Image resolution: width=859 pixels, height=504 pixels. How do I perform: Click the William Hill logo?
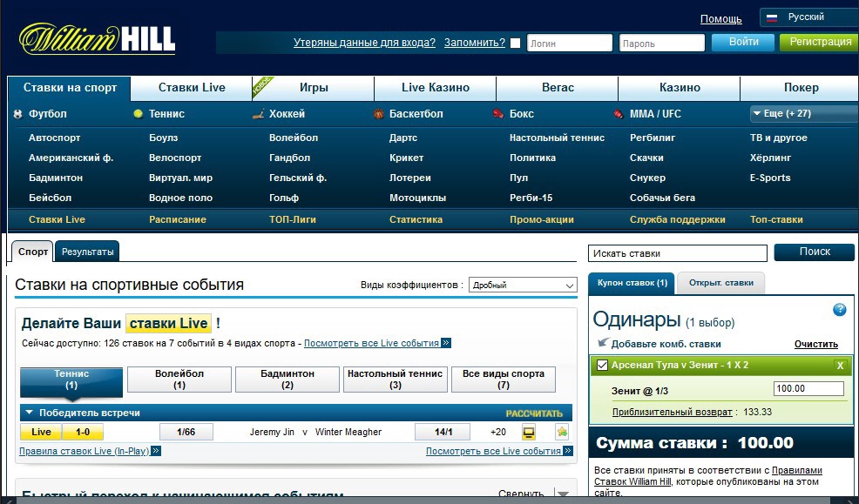point(97,39)
